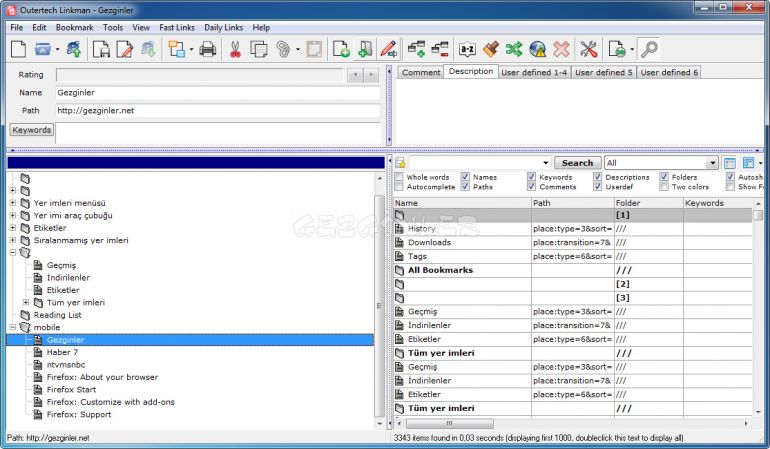Screen dimensions: 770x449
Task: Toggle the Descriptions checkbox
Action: coord(598,177)
